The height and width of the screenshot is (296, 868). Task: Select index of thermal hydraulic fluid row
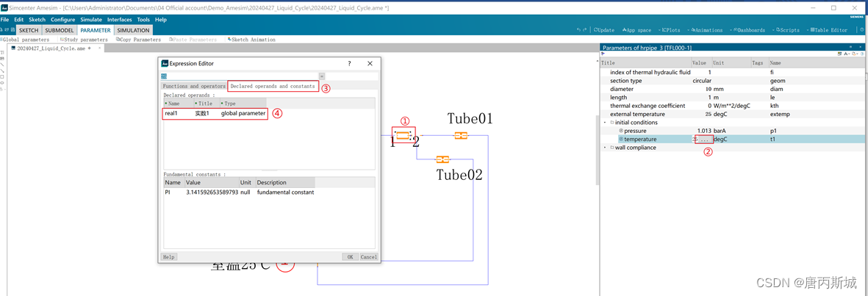731,73
